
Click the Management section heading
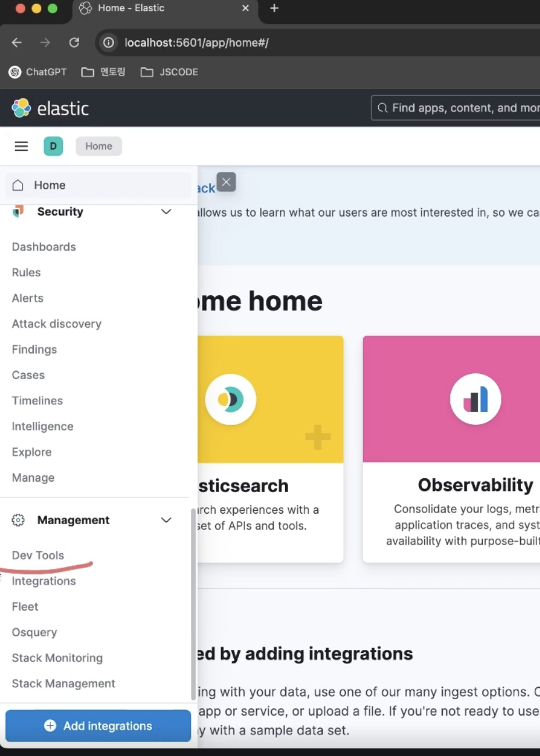click(73, 520)
